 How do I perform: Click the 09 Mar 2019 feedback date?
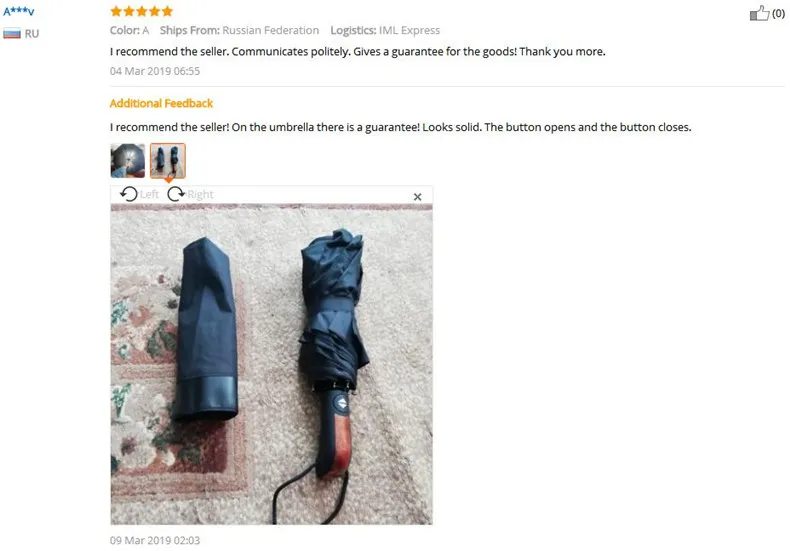tap(155, 540)
